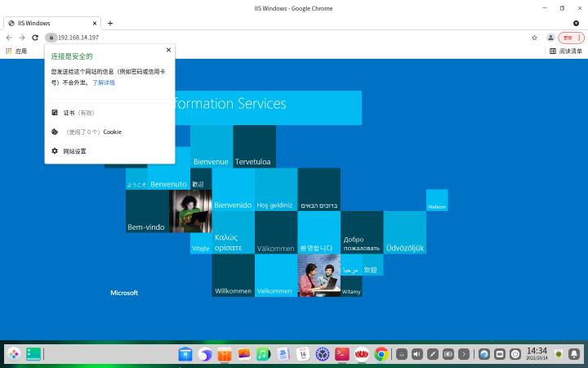The width and height of the screenshot is (588, 368).
Task: Expand the tray with the arrow button
Action: click(464, 354)
